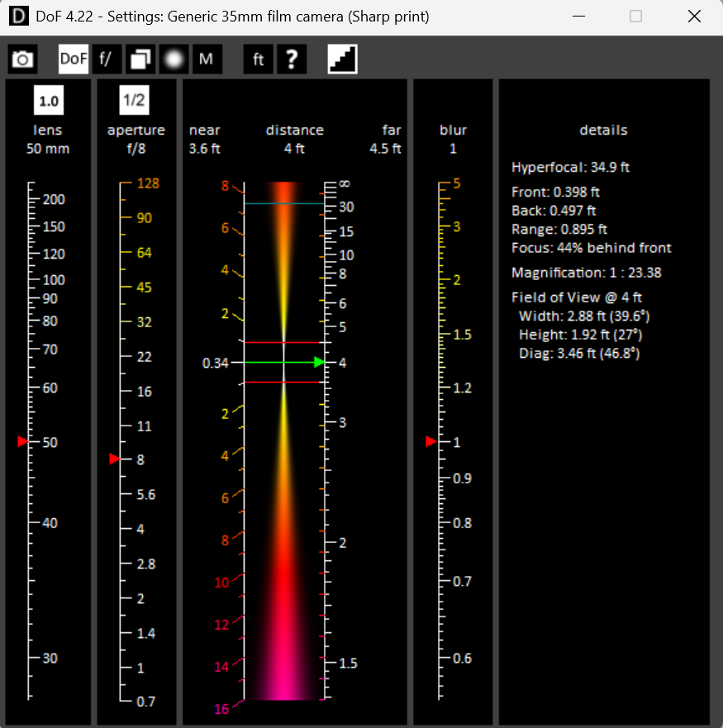Toggle the 1/2 aperture step box
Viewport: 723px width, 728px height.
136,100
